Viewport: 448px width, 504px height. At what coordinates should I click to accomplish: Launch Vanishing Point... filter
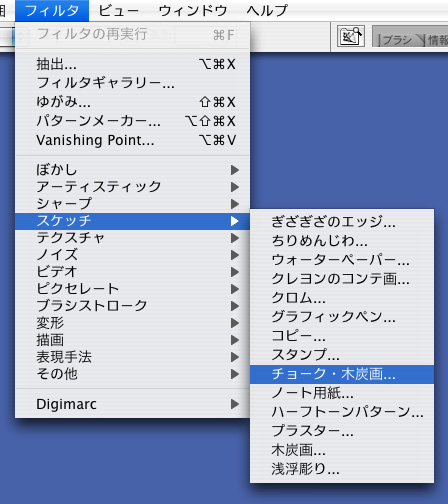click(132, 140)
